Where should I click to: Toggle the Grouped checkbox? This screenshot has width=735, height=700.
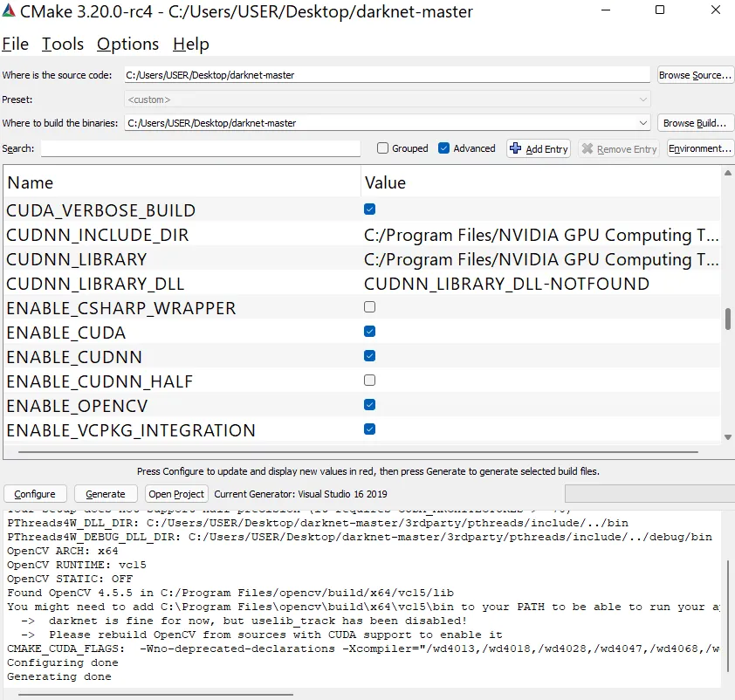[x=382, y=148]
